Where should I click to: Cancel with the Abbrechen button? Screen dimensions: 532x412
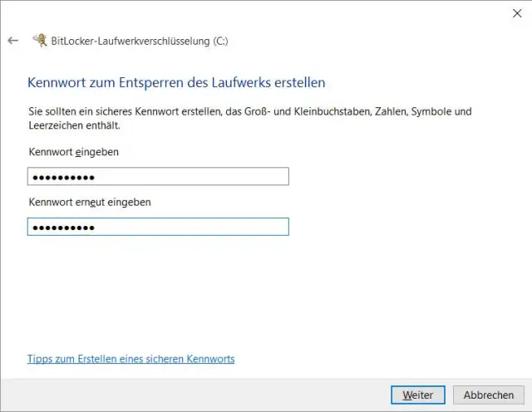pos(488,395)
